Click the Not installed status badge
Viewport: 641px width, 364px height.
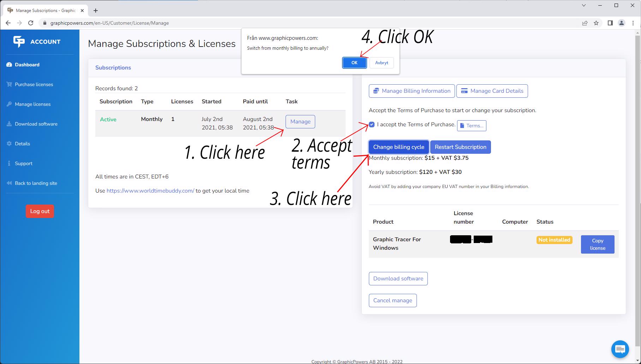(554, 240)
